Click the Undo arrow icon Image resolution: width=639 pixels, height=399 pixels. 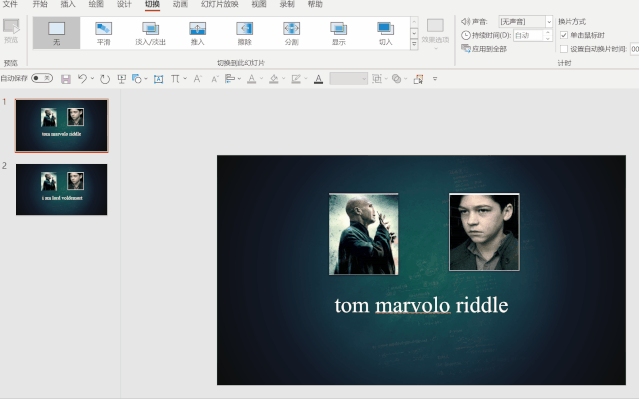pos(82,79)
